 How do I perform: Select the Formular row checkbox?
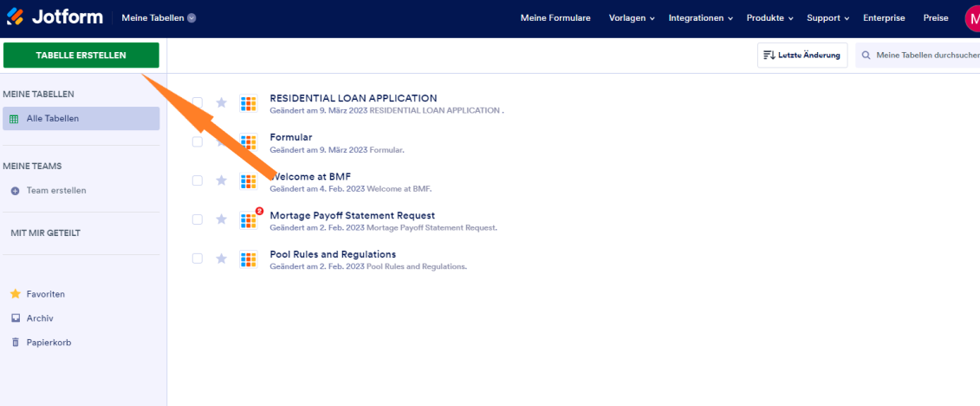tap(198, 141)
